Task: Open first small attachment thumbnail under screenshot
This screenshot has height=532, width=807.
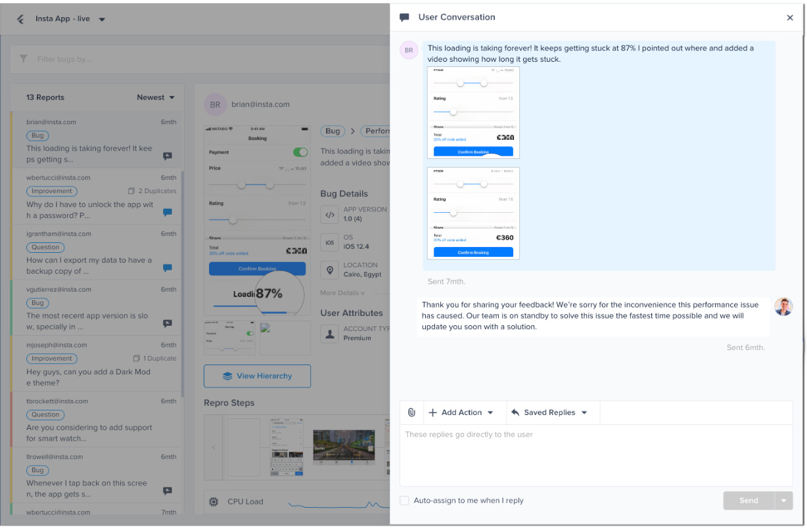Action: pos(230,338)
